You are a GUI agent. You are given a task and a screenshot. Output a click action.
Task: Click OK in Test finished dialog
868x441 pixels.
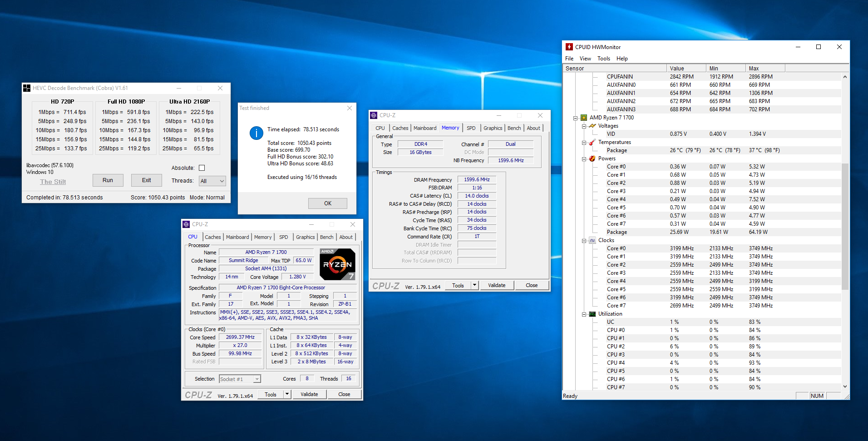click(x=328, y=203)
